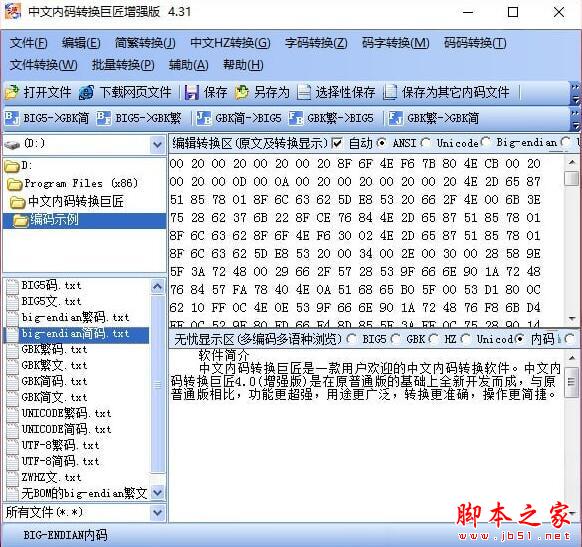Screen dimensions: 582x547
Task: Click the D: drive icon in drive selector
Action: 12,144
